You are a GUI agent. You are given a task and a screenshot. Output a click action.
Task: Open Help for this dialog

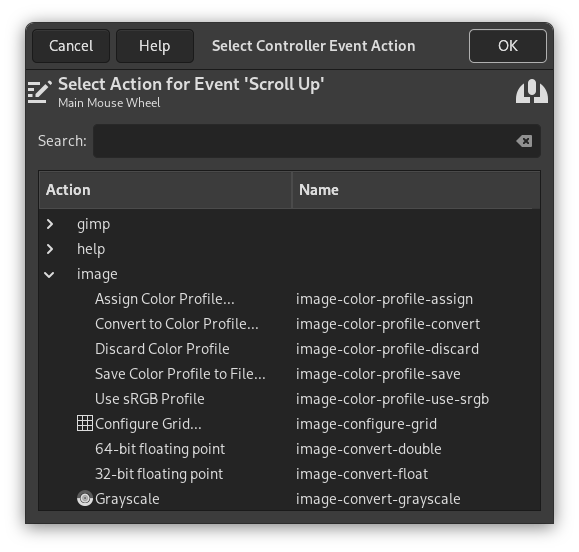[x=155, y=46]
